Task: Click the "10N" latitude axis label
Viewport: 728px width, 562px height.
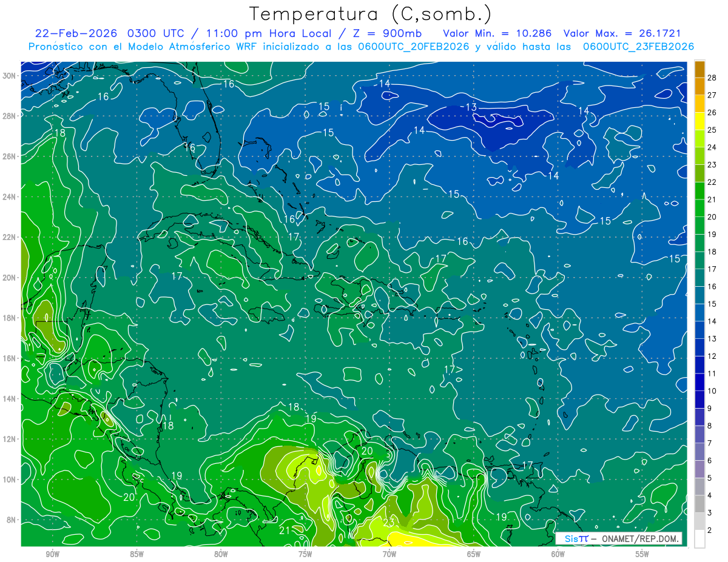Action: (9, 479)
